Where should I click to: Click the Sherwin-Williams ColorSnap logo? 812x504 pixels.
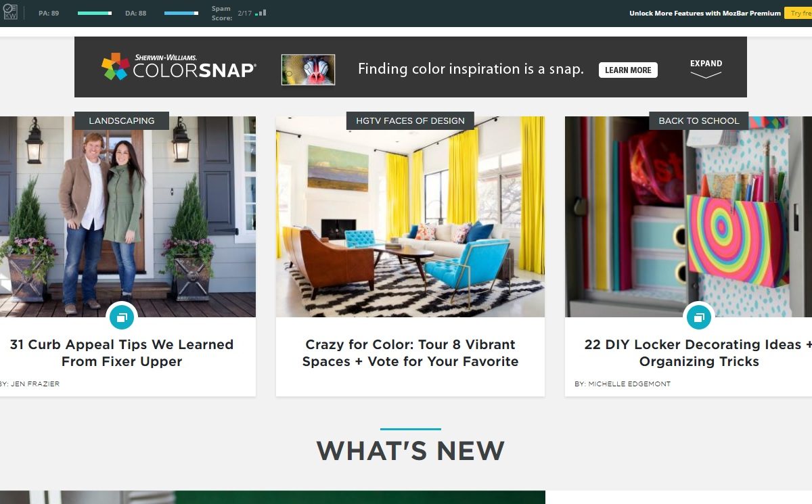tap(179, 68)
